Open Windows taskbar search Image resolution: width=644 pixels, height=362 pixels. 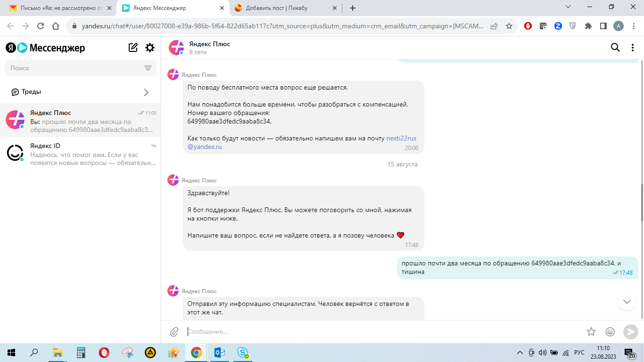(34, 353)
